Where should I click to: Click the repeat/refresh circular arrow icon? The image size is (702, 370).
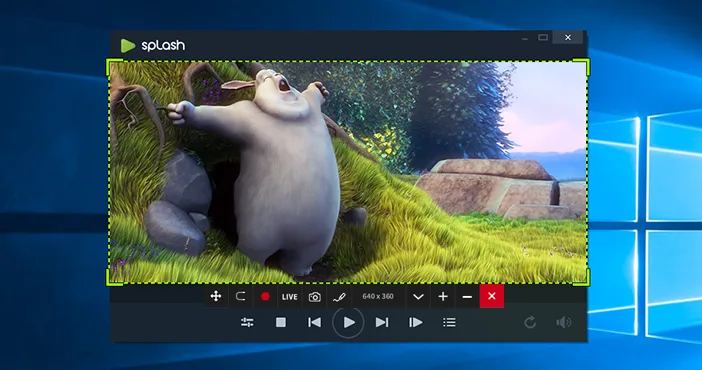[530, 322]
